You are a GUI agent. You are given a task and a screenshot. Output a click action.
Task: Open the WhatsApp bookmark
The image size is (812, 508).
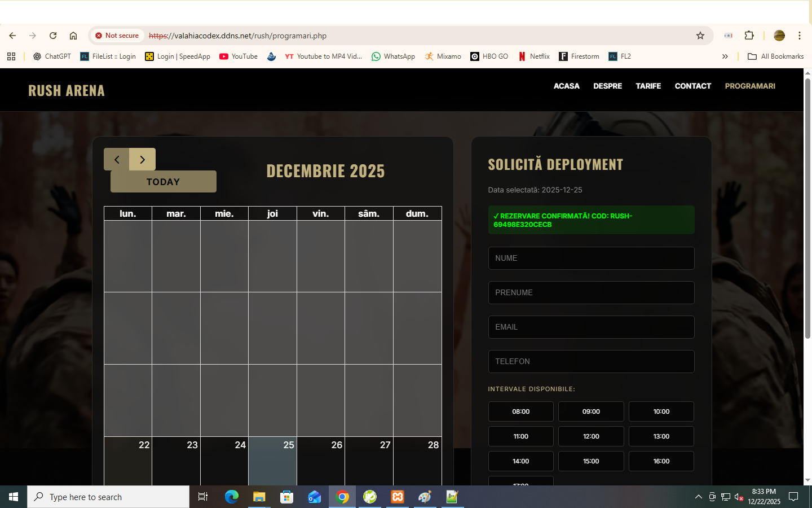pyautogui.click(x=393, y=56)
